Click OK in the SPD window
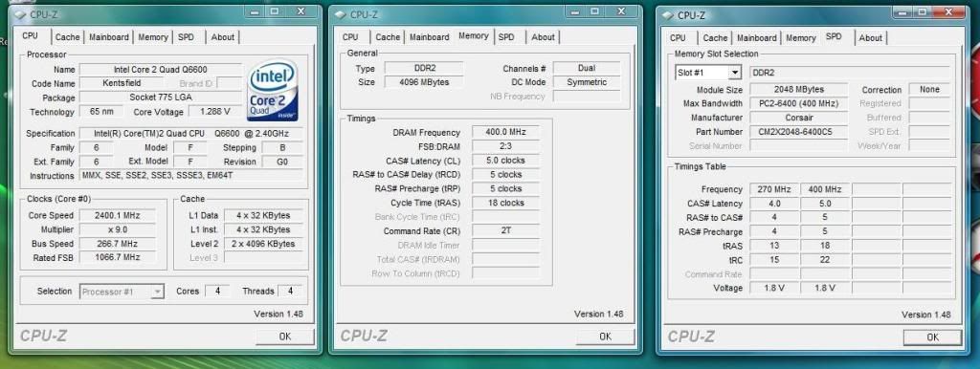 pyautogui.click(x=932, y=336)
